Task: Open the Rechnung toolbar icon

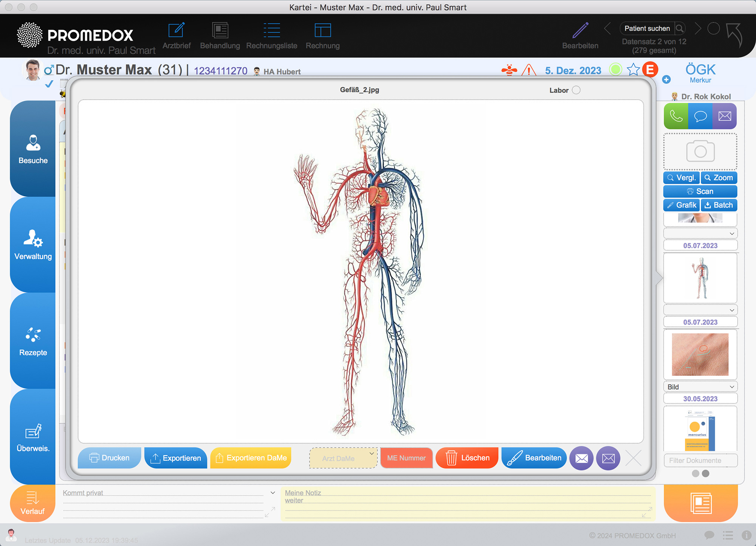Action: pos(322,31)
